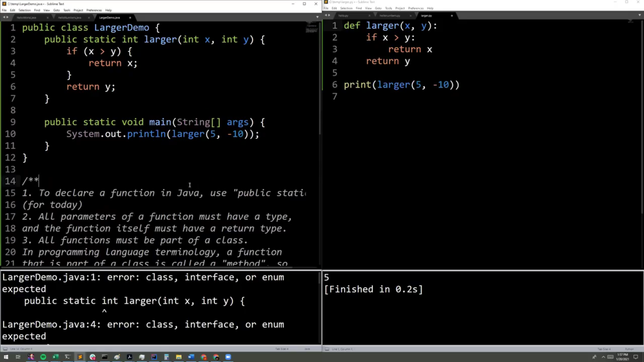Click the minimap in the Java editor
This screenshot has height=362, width=644.
[312, 28]
